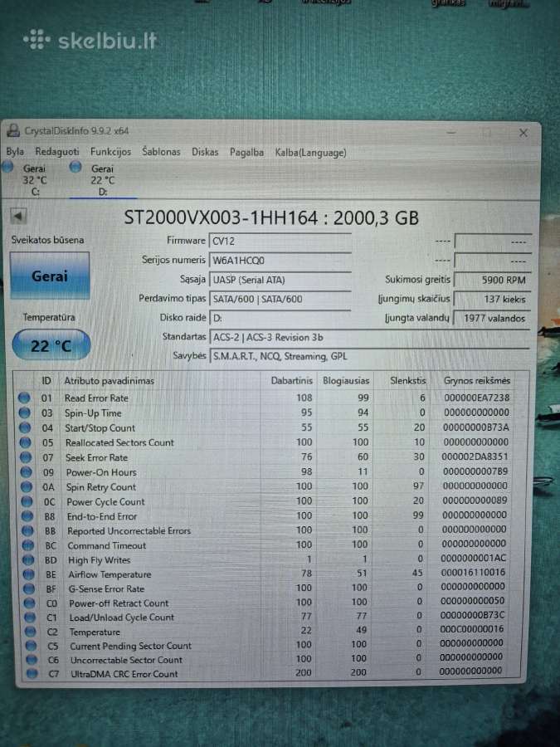Click the power-on hours 1977 valandos
The image size is (560, 747).
click(x=492, y=318)
